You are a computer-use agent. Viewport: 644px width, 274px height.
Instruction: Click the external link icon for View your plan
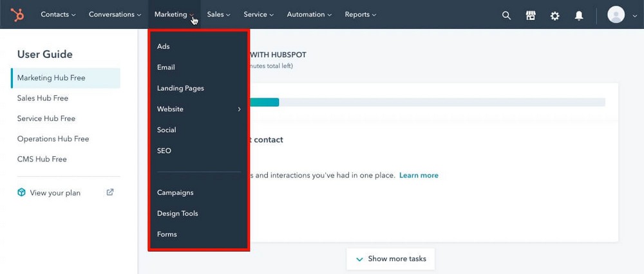point(110,192)
